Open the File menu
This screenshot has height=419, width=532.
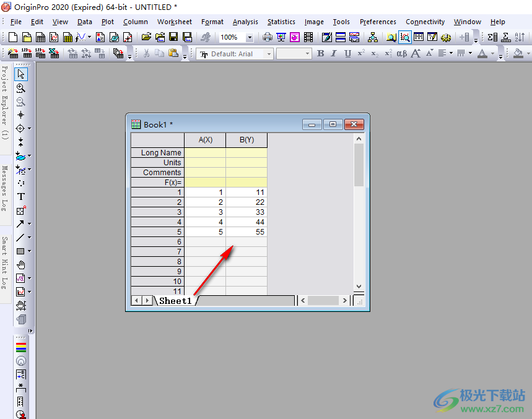[16, 22]
